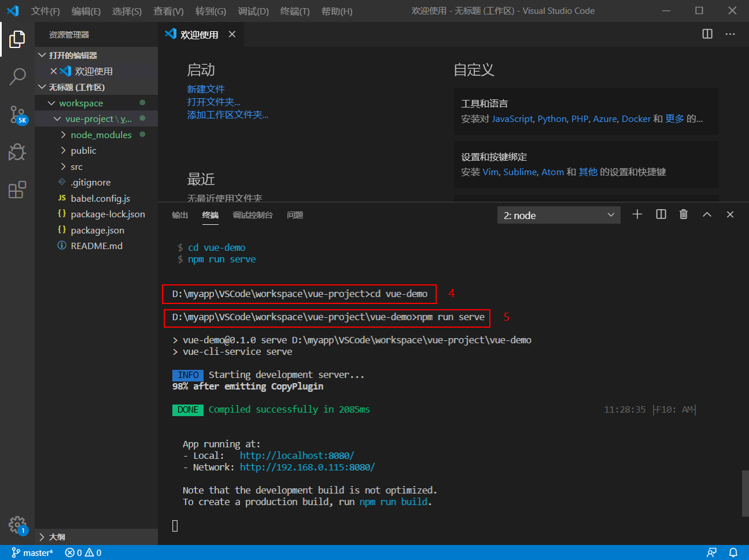Expand the node_modules folder
The image size is (749, 560).
pyautogui.click(x=96, y=135)
